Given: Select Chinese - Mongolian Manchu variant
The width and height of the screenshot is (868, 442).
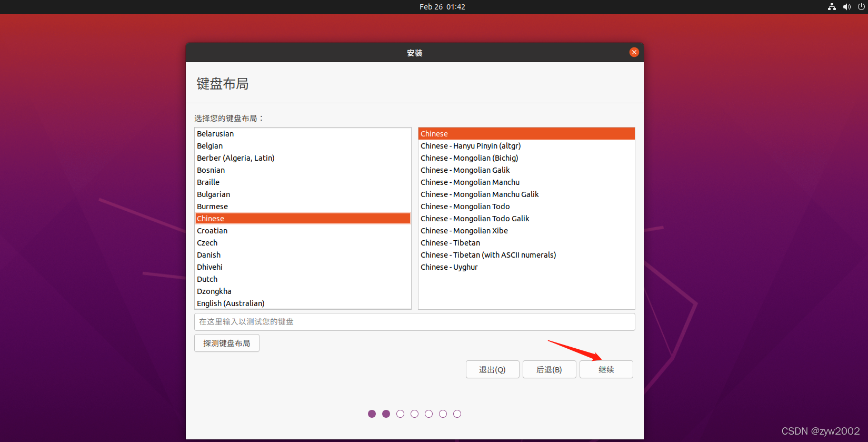Looking at the screenshot, I should [x=526, y=182].
